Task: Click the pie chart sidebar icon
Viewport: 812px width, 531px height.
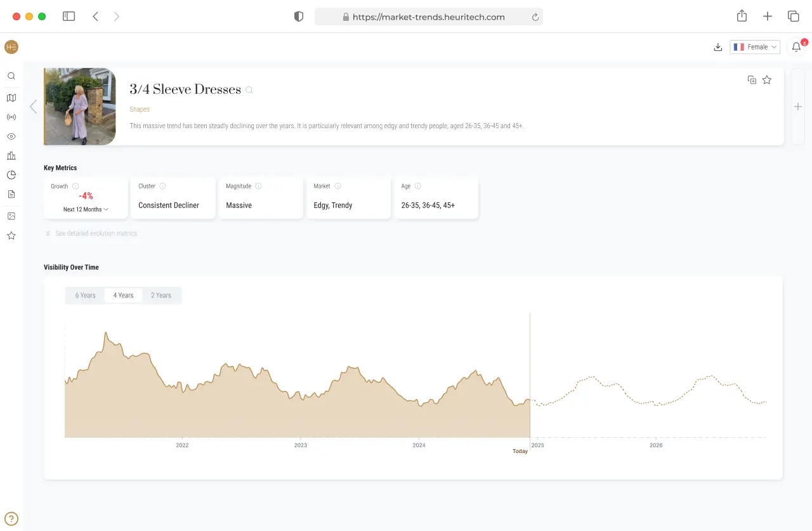Action: click(x=11, y=175)
